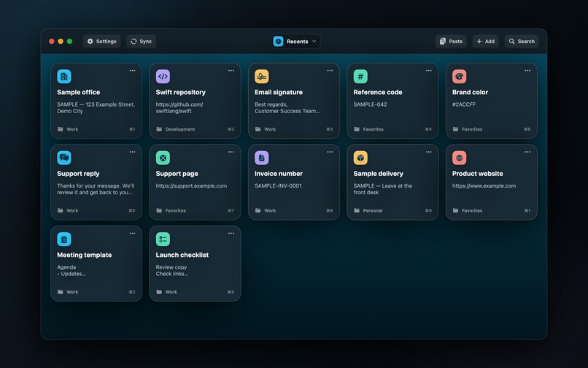Click the Email signature title

coord(279,93)
